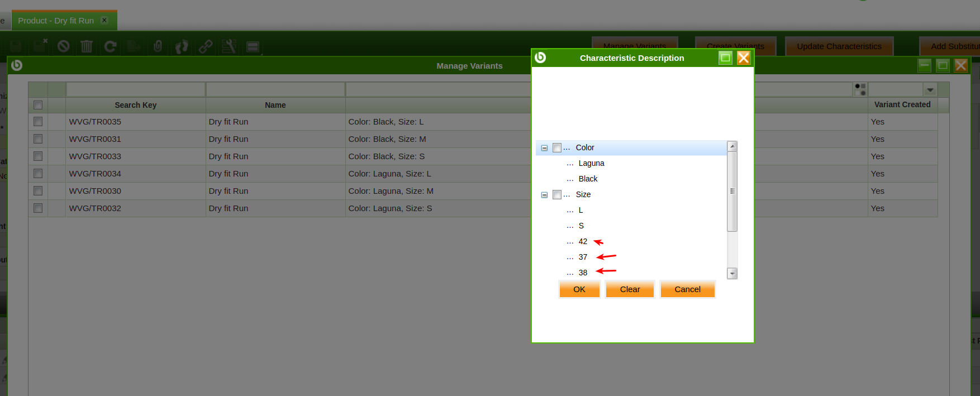Select size value L in tree

(581, 210)
